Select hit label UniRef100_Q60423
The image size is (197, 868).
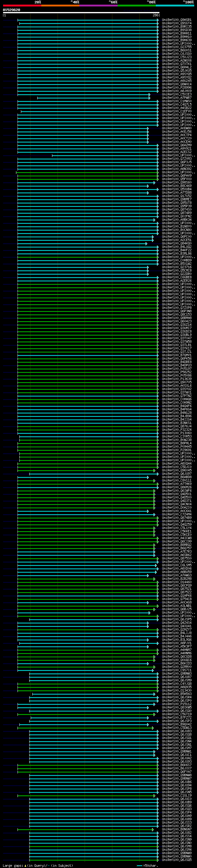[x=177, y=321]
